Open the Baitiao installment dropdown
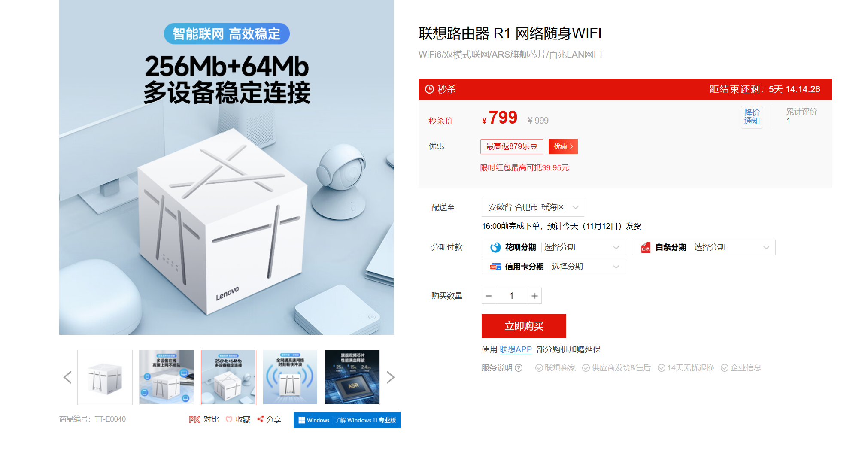The image size is (868, 455). (x=704, y=247)
